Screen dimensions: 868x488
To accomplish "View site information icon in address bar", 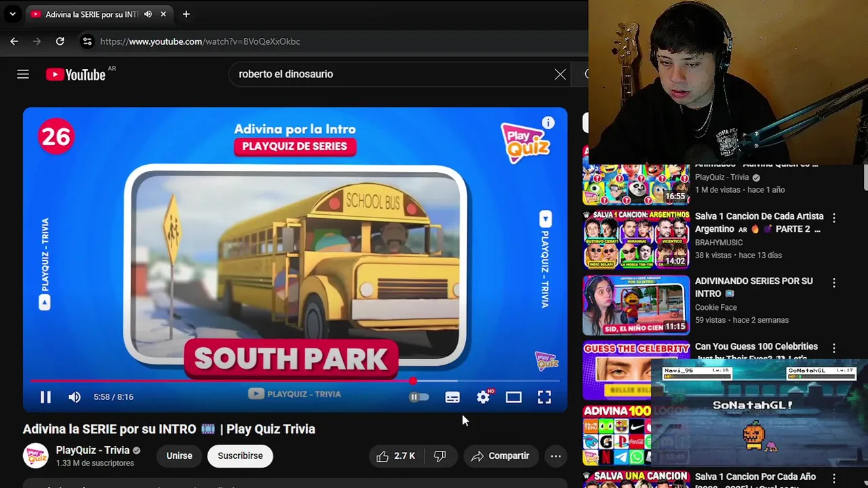I will coord(87,41).
